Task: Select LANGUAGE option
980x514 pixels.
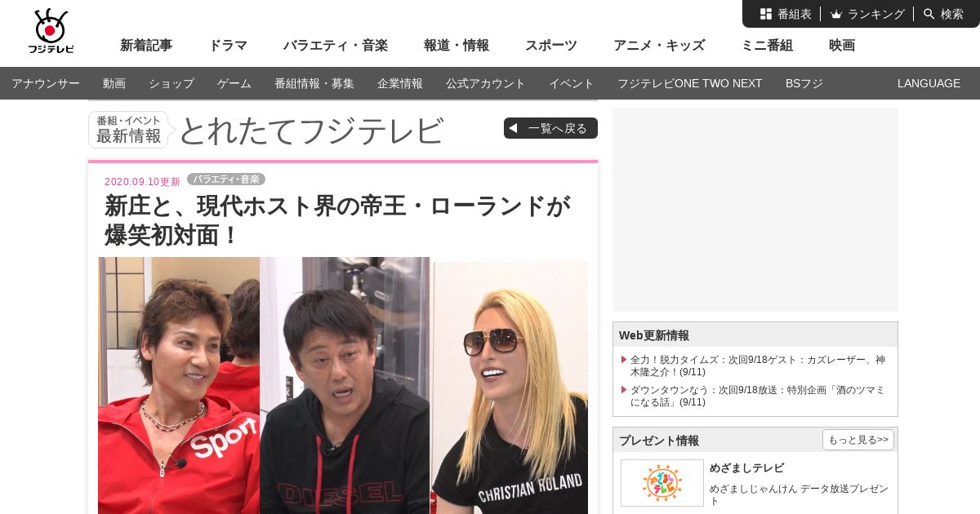Action: 929,83
